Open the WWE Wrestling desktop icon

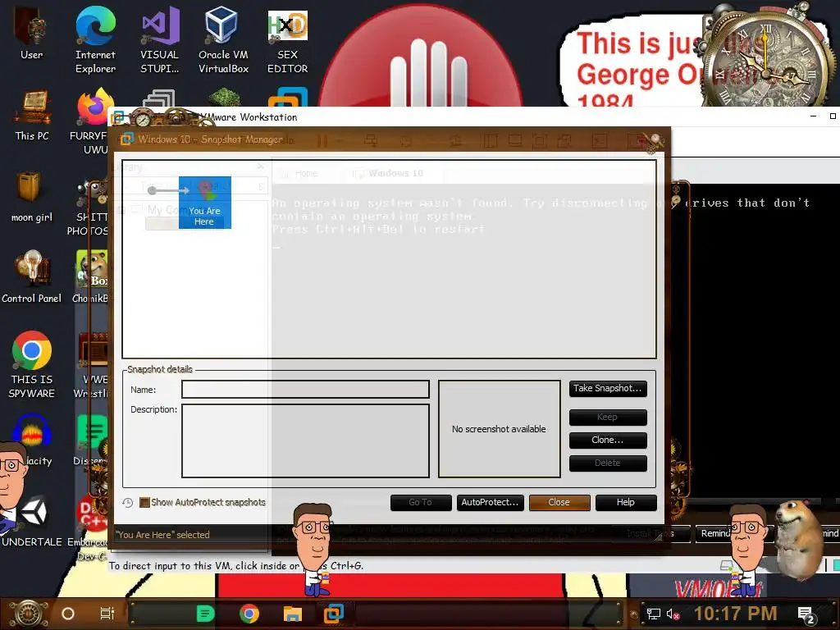(92, 365)
